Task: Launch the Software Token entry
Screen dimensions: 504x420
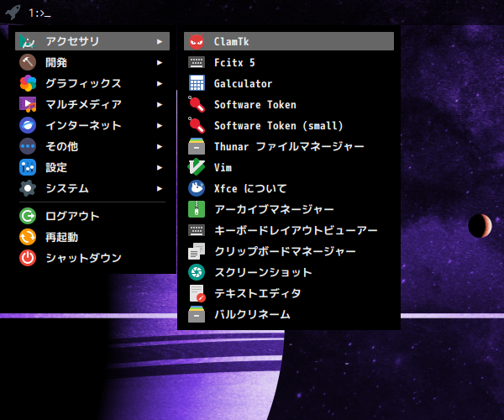Action: click(289, 104)
